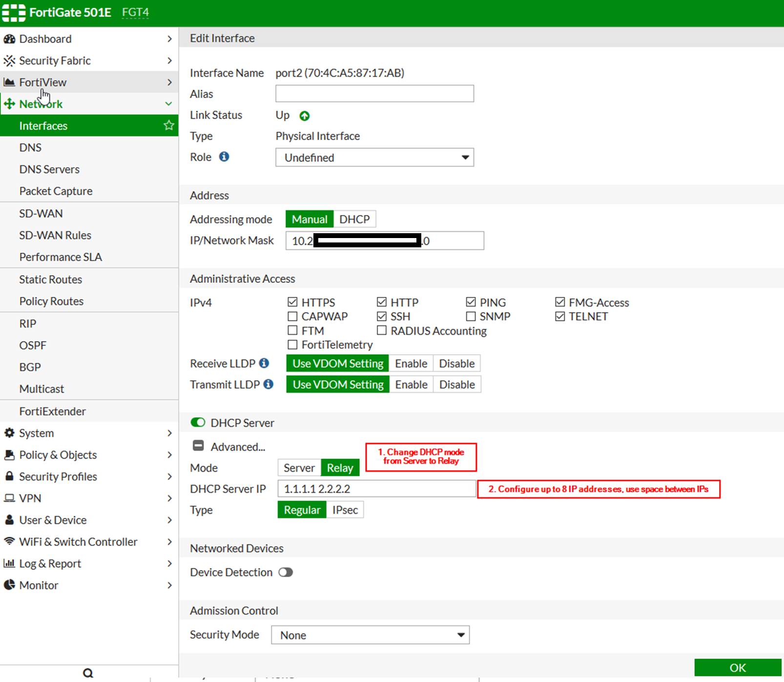Collapse the Advanced section minus icon
Image resolution: width=784 pixels, height=682 pixels.
[198, 446]
